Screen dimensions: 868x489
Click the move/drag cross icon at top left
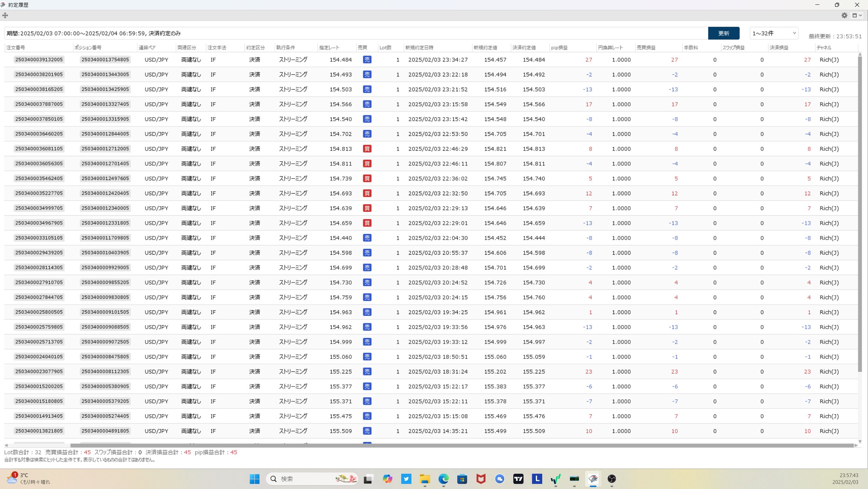[x=5, y=15]
